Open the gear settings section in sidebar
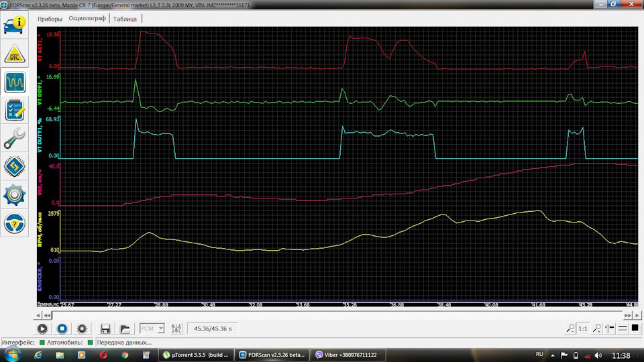Image resolution: width=644 pixels, height=362 pixels. click(x=15, y=195)
